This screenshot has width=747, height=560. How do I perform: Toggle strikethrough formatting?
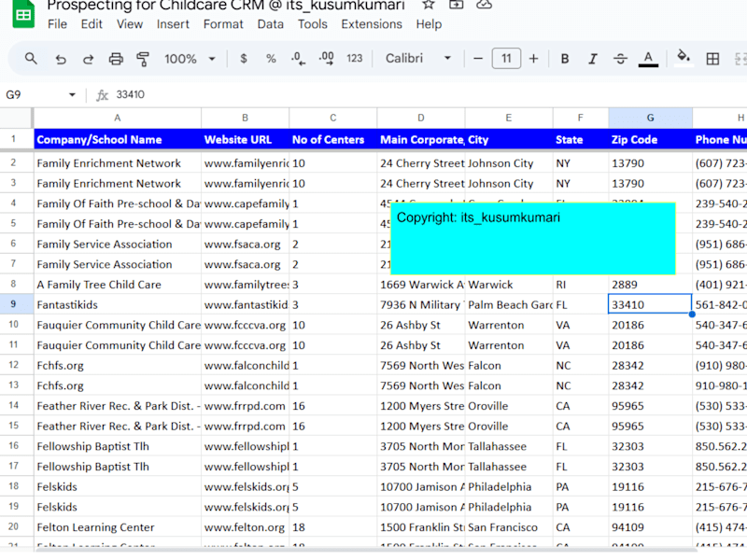pyautogui.click(x=620, y=59)
